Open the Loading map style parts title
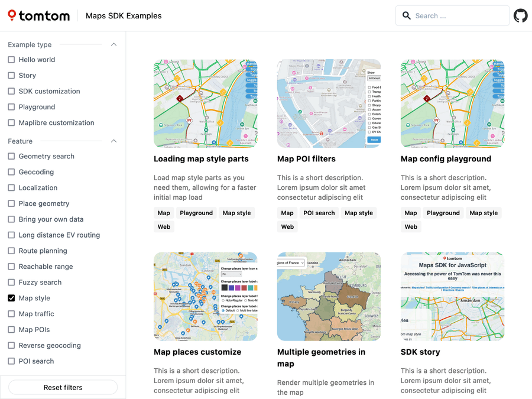Viewport: 532px width, 399px height. (x=201, y=159)
